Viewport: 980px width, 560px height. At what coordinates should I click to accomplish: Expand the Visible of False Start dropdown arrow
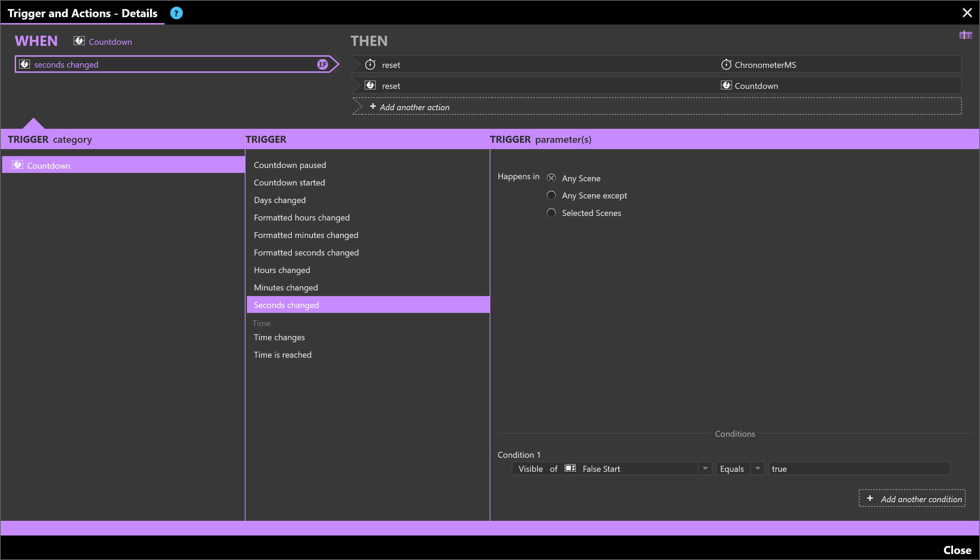[705, 468]
